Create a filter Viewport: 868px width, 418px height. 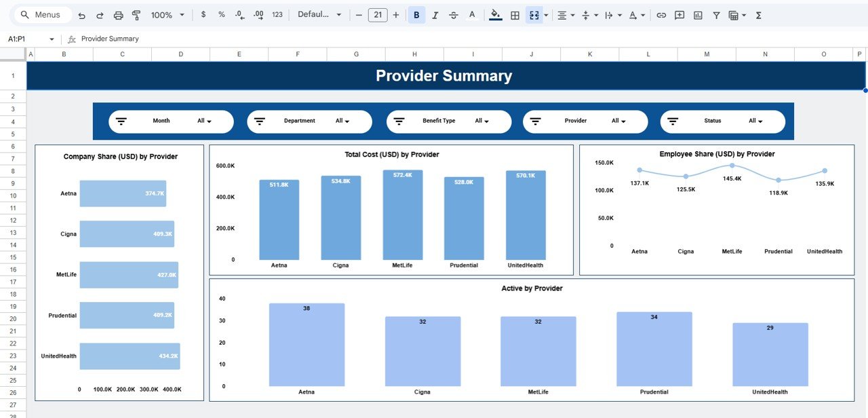click(x=715, y=14)
